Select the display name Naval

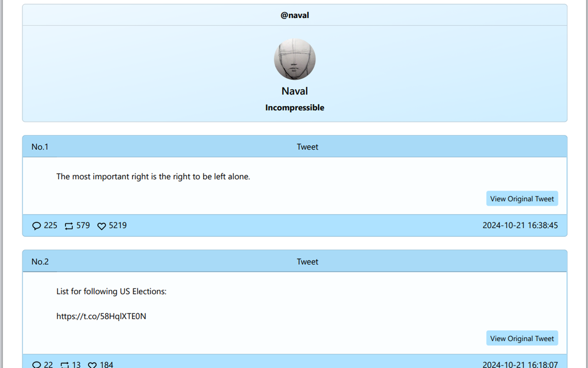(295, 91)
